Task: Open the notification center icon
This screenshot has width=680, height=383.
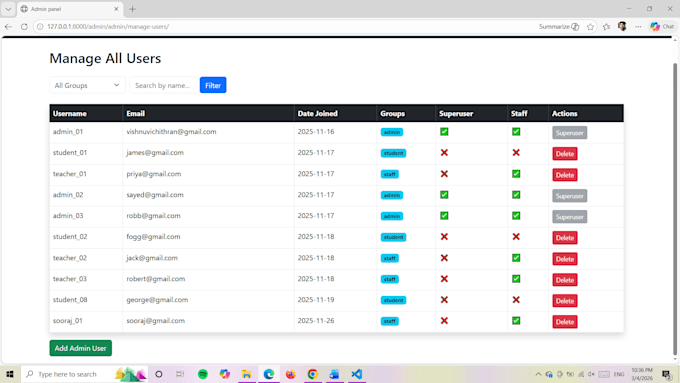Action: 667,374
